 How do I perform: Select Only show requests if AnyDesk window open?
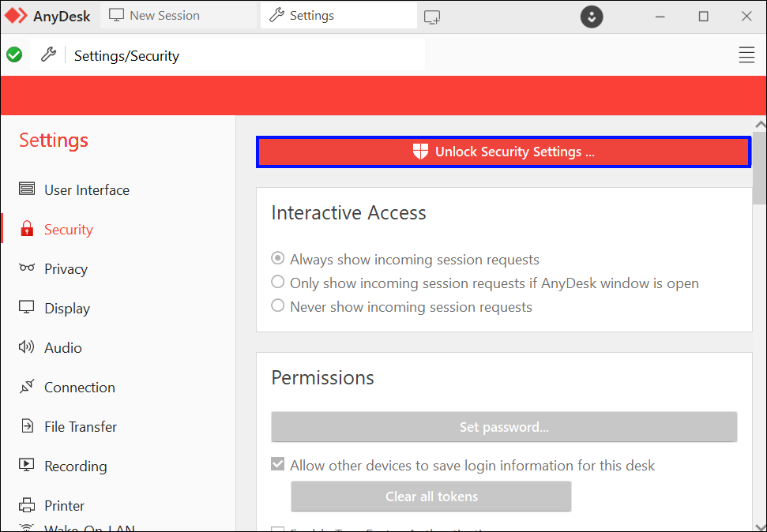(278, 282)
